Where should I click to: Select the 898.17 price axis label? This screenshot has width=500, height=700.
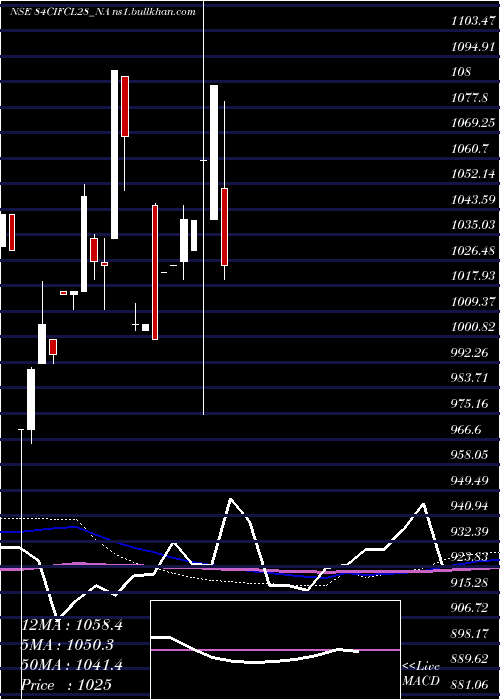[x=470, y=633]
